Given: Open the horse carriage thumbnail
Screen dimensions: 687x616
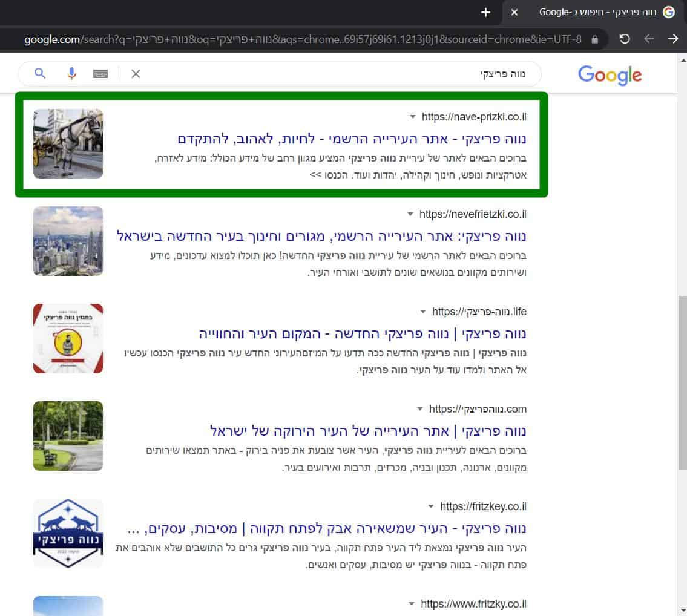Looking at the screenshot, I should pyautogui.click(x=68, y=143).
